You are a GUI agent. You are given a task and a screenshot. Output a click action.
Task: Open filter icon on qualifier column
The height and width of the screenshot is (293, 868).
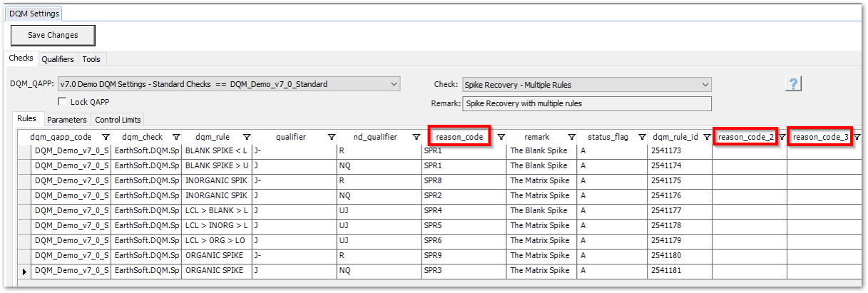pyautogui.click(x=331, y=137)
